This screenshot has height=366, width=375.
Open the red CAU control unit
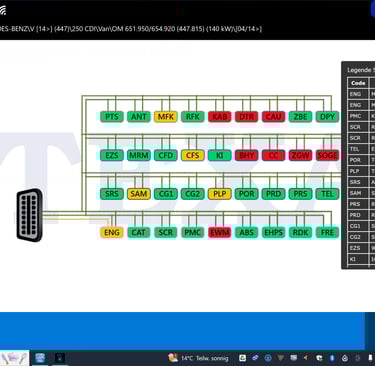(x=273, y=117)
